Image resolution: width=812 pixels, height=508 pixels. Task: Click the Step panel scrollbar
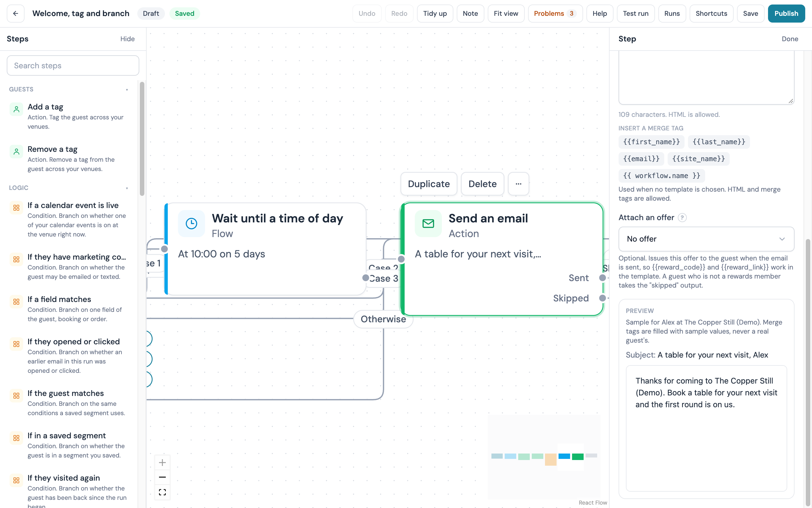tap(808, 373)
